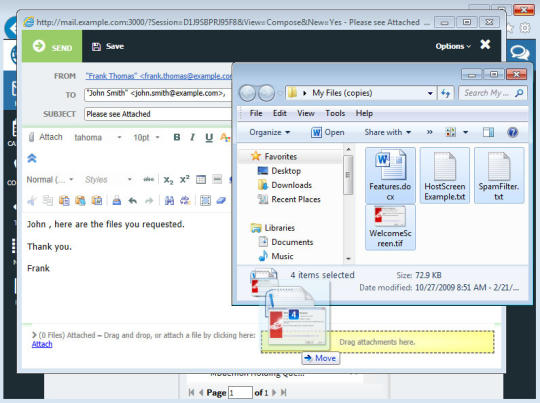Open the Options dropdown in compose window
The image size is (540, 403).
453,46
